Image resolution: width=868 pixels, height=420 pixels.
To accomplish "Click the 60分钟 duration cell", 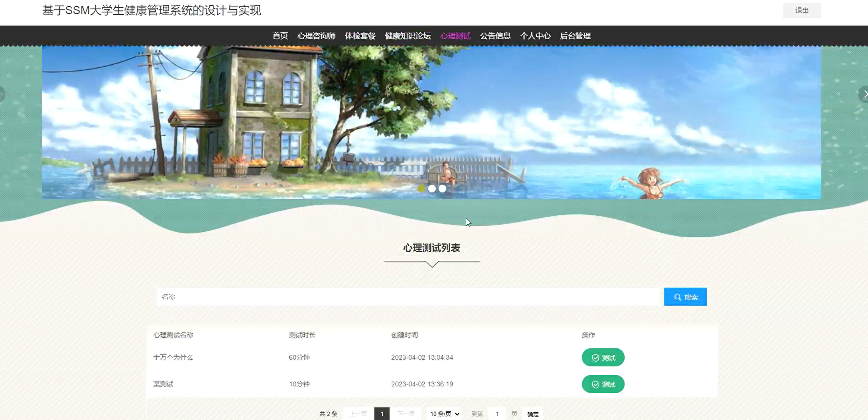I will pyautogui.click(x=299, y=358).
